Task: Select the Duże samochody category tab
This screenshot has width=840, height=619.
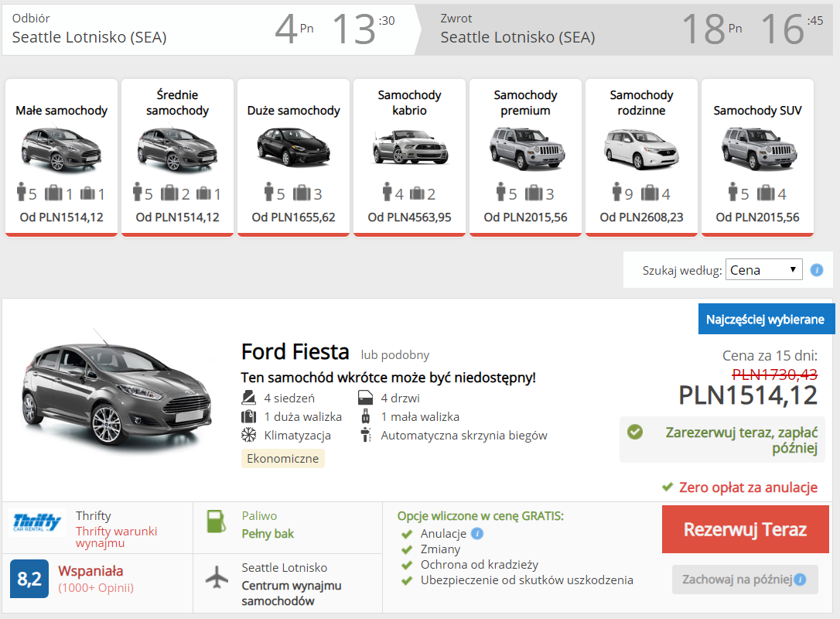Action: click(294, 158)
